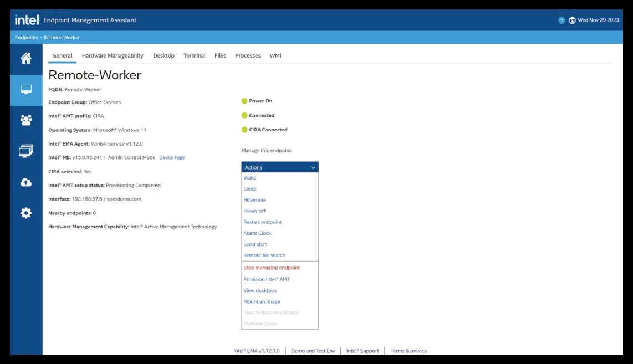Click the Office Devices endpoint group value

[x=105, y=102]
